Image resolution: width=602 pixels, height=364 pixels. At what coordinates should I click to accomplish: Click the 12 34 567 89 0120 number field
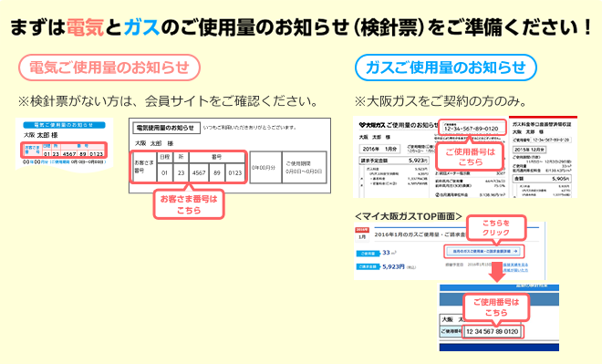(493, 331)
